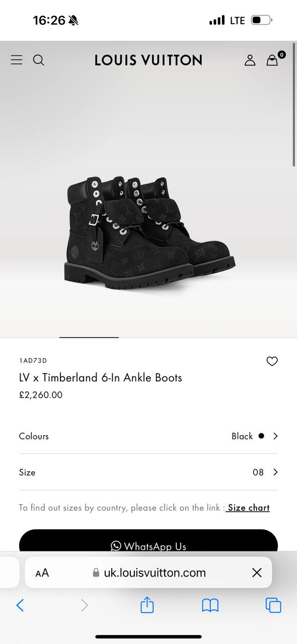Stop loading with address bar X
This screenshot has width=297, height=644.
257,573
